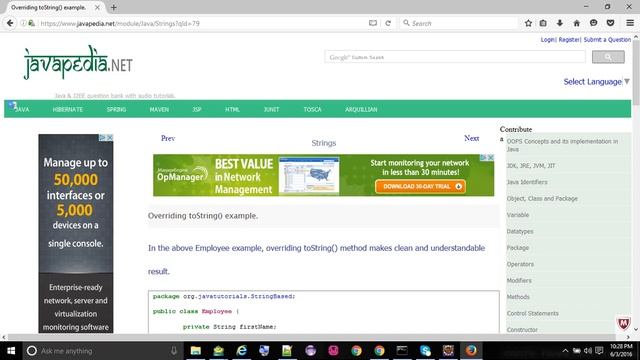This screenshot has width=640, height=360.
Task: Open the Datatypes topic
Action: 520,231
